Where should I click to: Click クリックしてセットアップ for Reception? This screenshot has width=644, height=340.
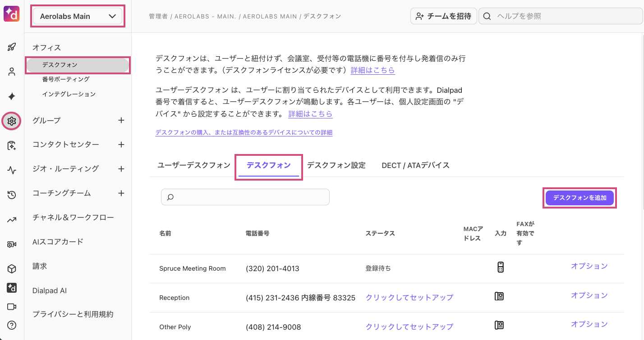click(x=409, y=297)
